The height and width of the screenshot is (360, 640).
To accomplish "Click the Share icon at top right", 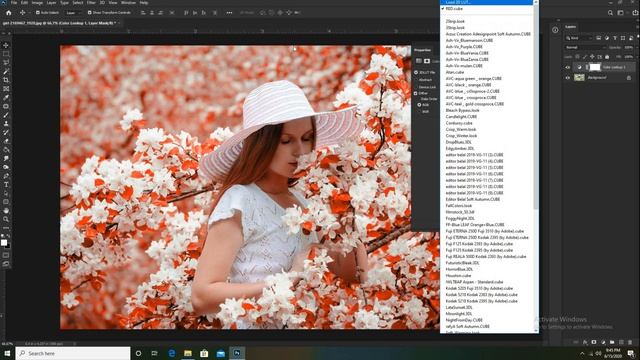I will point(635,13).
